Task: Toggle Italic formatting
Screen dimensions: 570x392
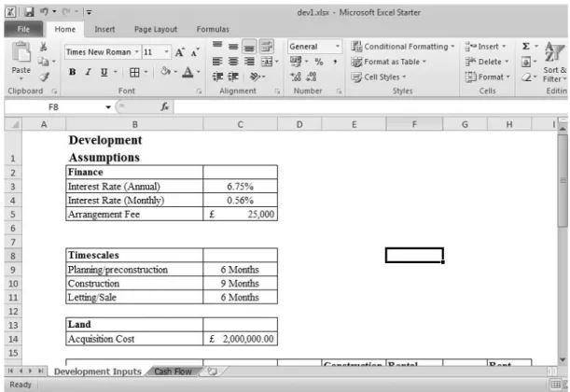Action: click(x=88, y=72)
